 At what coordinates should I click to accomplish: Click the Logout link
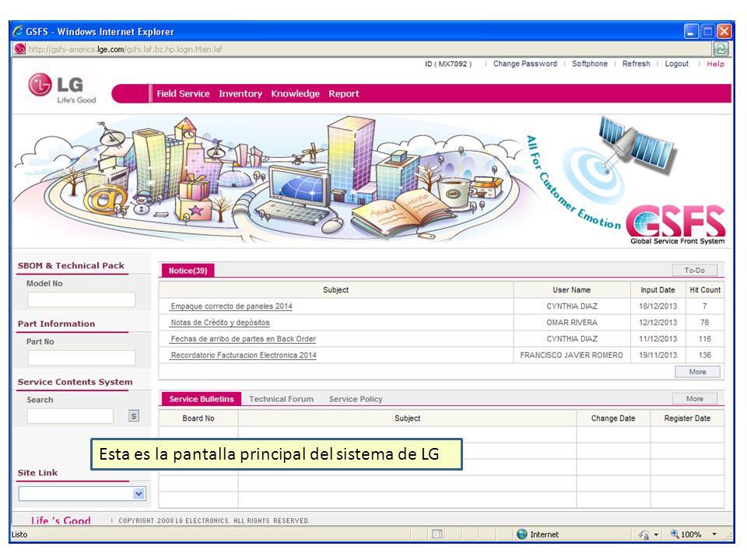click(x=676, y=64)
